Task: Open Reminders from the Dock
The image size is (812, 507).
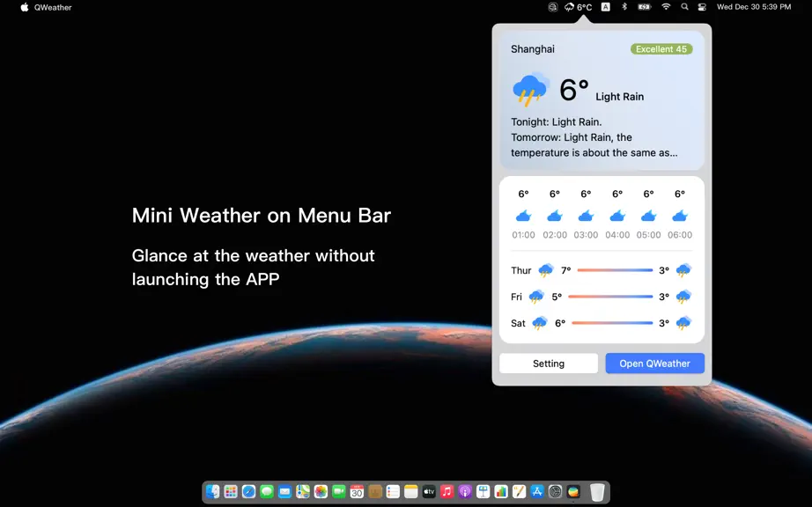Action: point(393,491)
